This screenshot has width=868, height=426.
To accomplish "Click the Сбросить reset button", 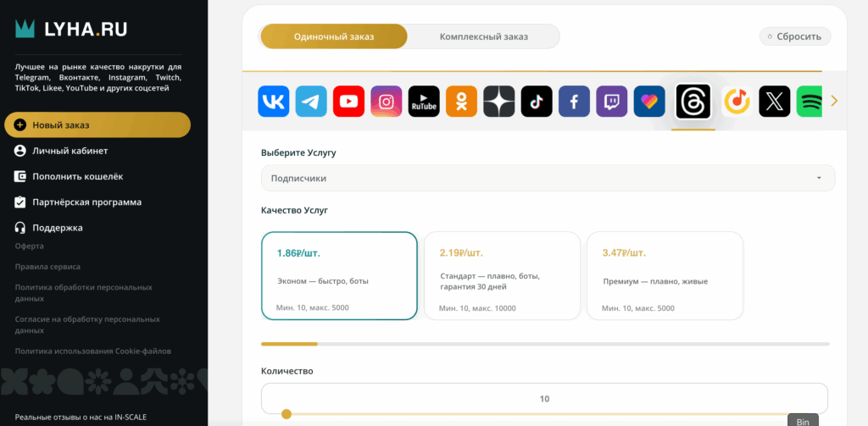I will (795, 36).
